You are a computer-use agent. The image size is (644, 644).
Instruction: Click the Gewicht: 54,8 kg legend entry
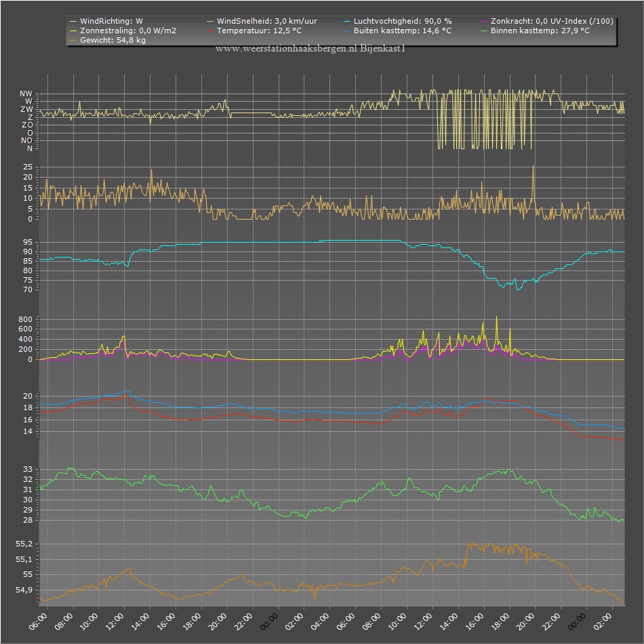coord(108,40)
